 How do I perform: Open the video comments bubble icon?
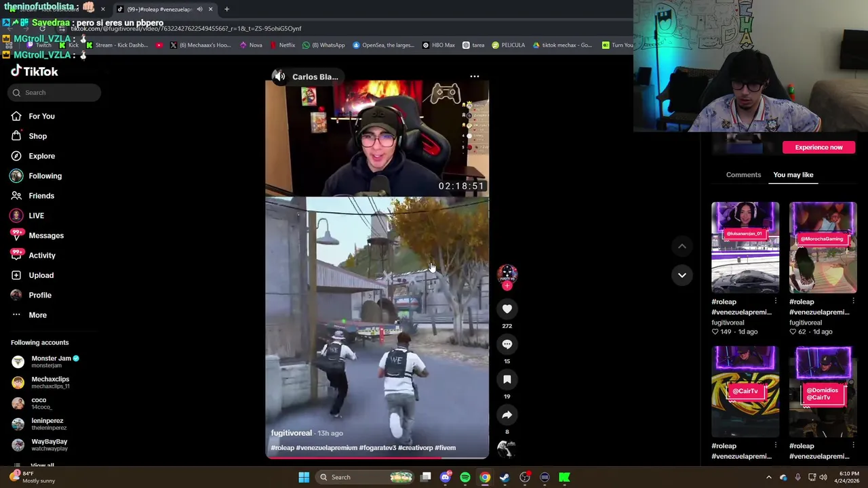tap(507, 344)
